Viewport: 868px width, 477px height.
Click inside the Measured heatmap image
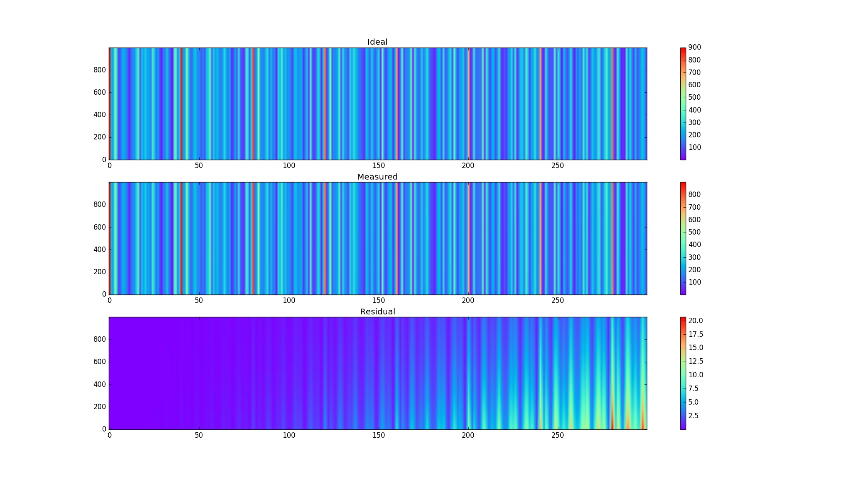tap(378, 238)
